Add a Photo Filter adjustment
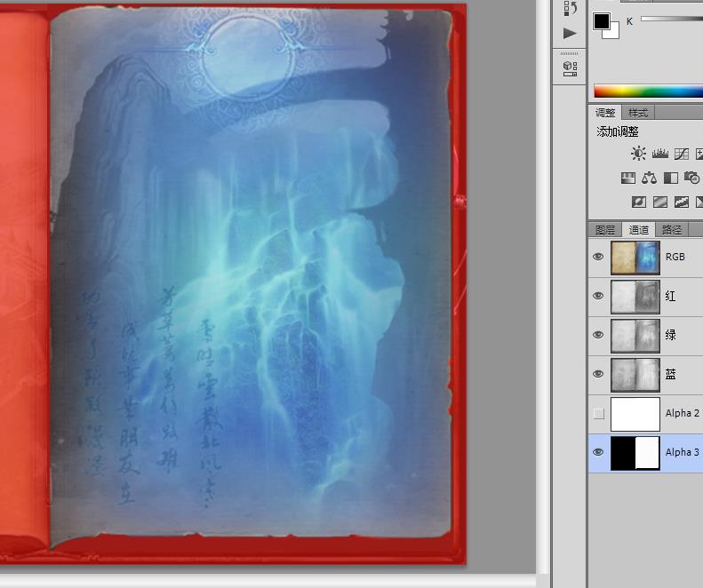 tap(691, 178)
